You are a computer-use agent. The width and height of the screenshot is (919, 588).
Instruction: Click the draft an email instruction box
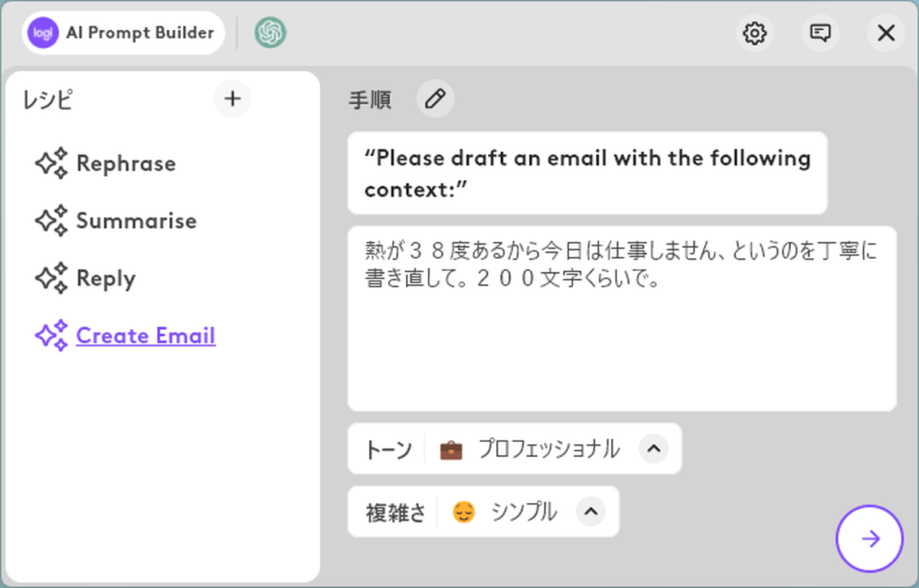click(x=587, y=173)
